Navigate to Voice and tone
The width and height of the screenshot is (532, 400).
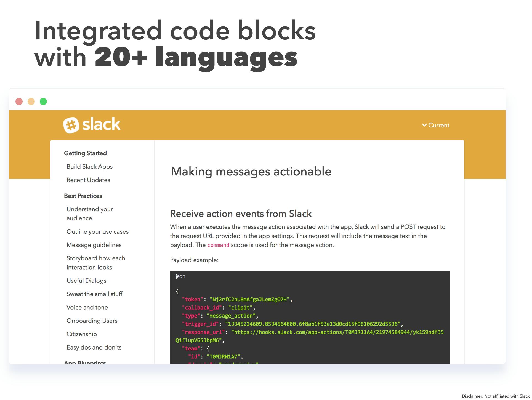tap(87, 307)
